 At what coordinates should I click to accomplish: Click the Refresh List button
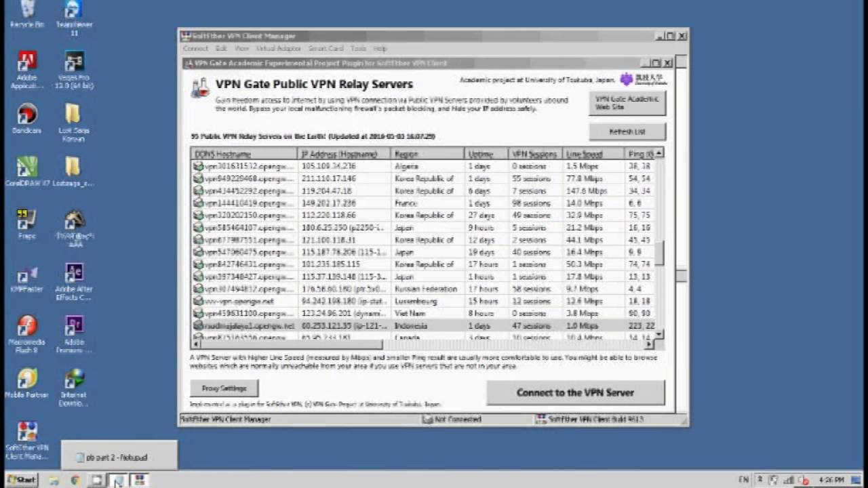tap(627, 131)
